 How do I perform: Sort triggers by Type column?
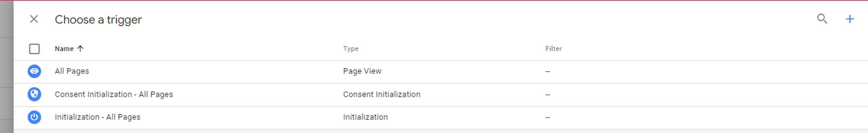point(351,49)
